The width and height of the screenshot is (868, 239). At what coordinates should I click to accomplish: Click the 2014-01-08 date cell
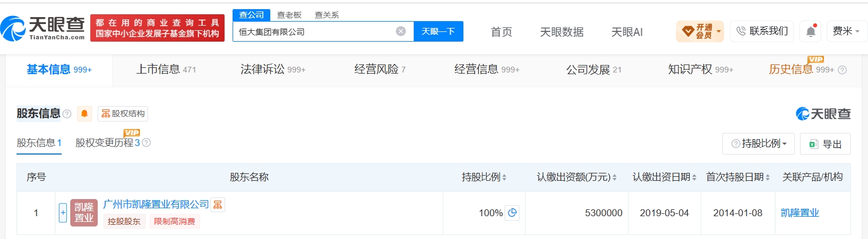(738, 213)
